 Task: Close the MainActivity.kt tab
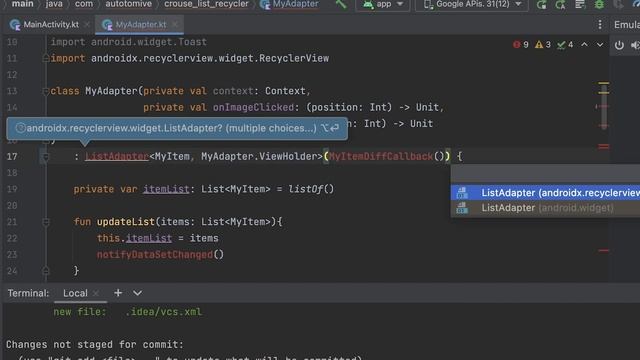[x=87, y=24]
